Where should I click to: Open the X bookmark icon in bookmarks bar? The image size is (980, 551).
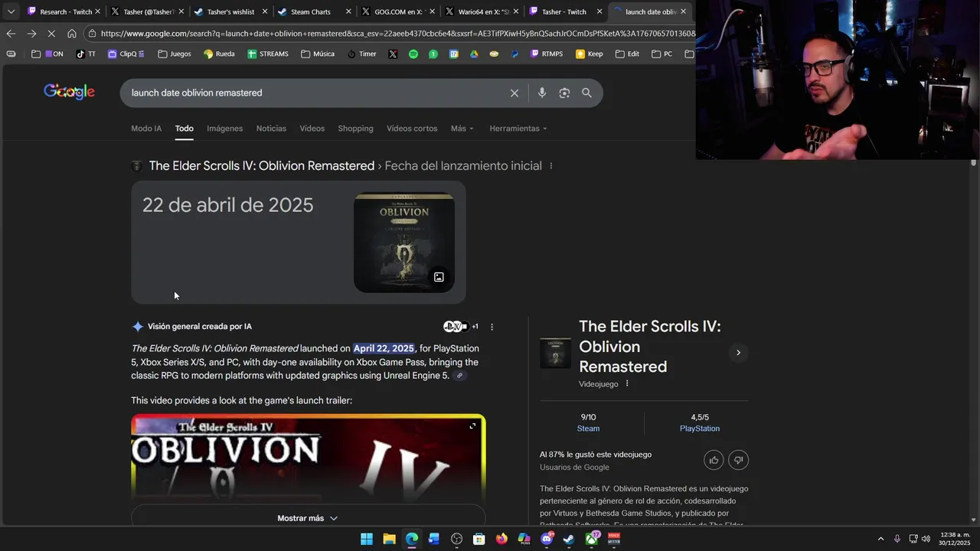(393, 54)
